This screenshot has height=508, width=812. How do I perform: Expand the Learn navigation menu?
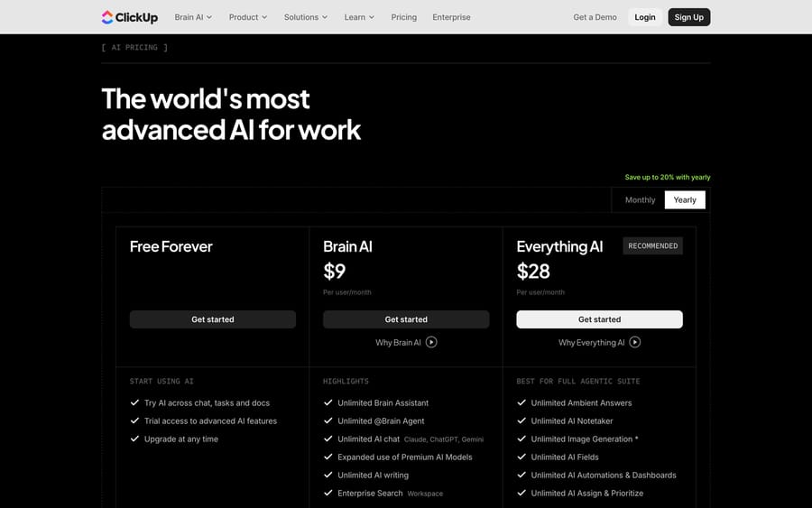coord(359,17)
